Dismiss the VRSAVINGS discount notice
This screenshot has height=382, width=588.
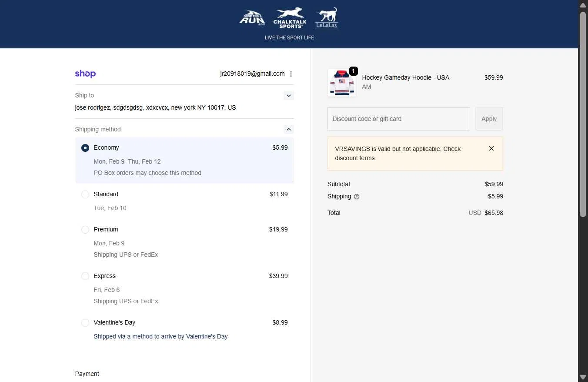[x=491, y=148]
